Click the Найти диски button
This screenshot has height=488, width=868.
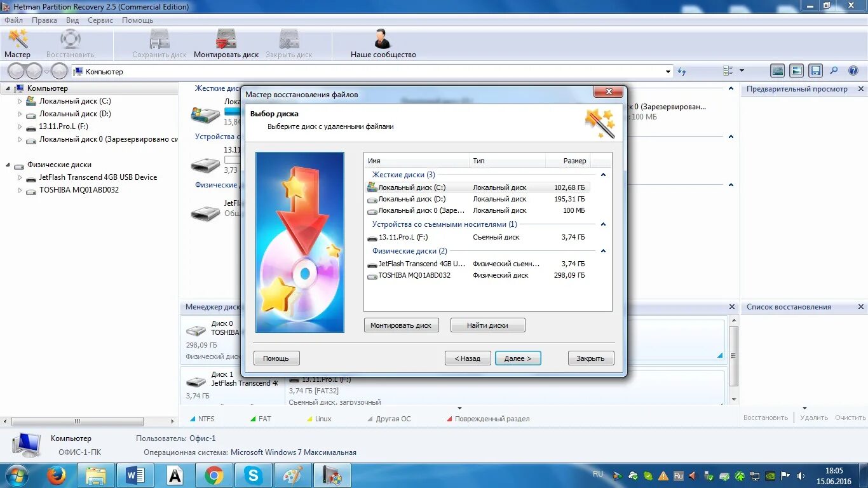488,325
